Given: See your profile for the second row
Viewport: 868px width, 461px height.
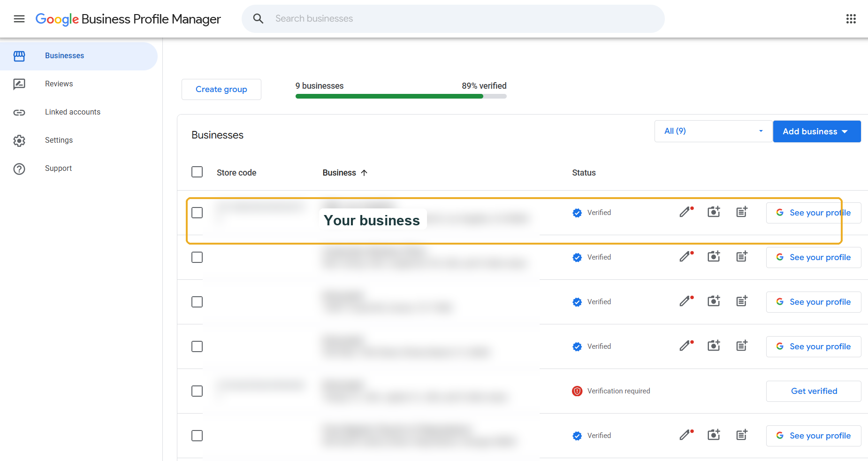Looking at the screenshot, I should coord(814,257).
